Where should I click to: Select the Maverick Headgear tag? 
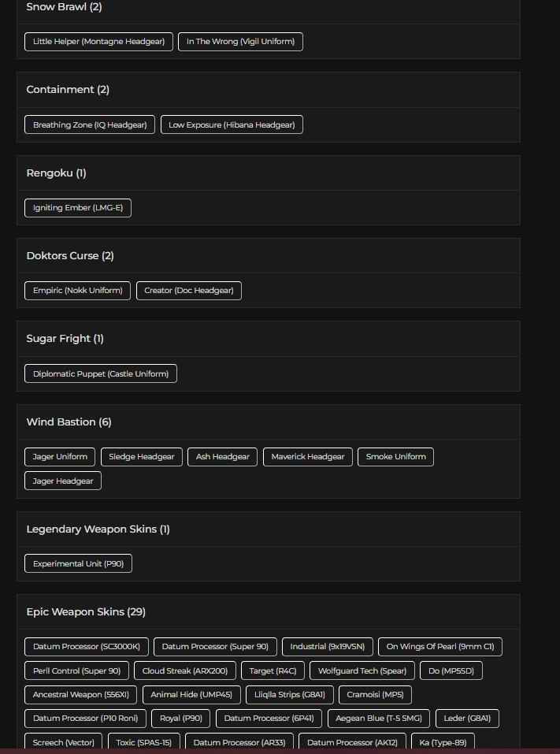[x=308, y=457]
